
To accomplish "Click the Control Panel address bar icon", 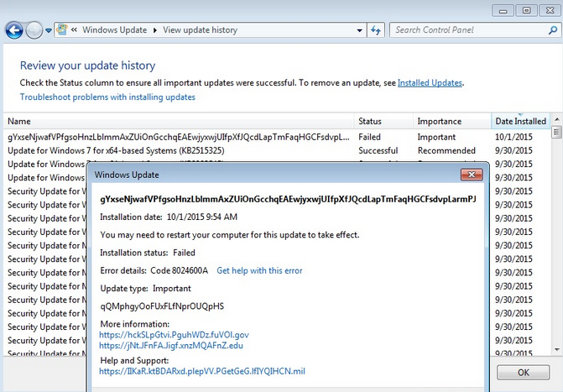I will pyautogui.click(x=62, y=29).
